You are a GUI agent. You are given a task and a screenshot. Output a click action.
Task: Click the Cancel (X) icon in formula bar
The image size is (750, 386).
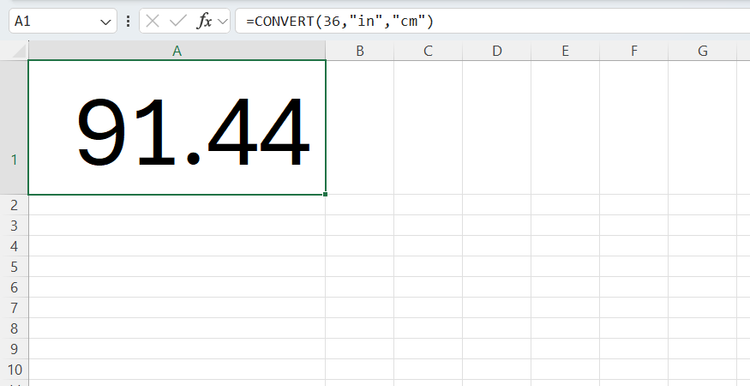pyautogui.click(x=152, y=21)
